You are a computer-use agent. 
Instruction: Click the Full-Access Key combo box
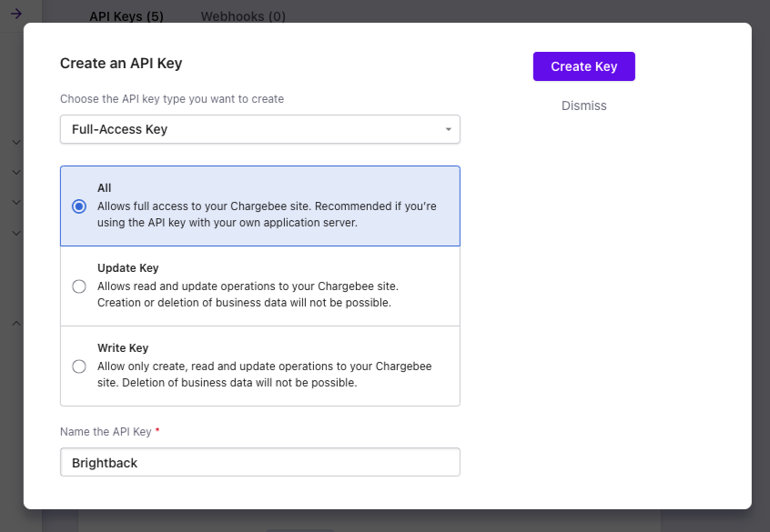[x=259, y=129]
